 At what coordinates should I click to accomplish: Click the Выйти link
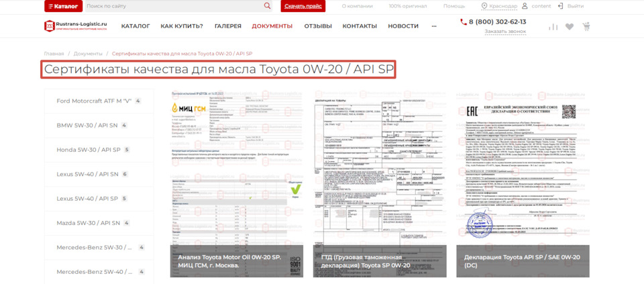pyautogui.click(x=576, y=6)
